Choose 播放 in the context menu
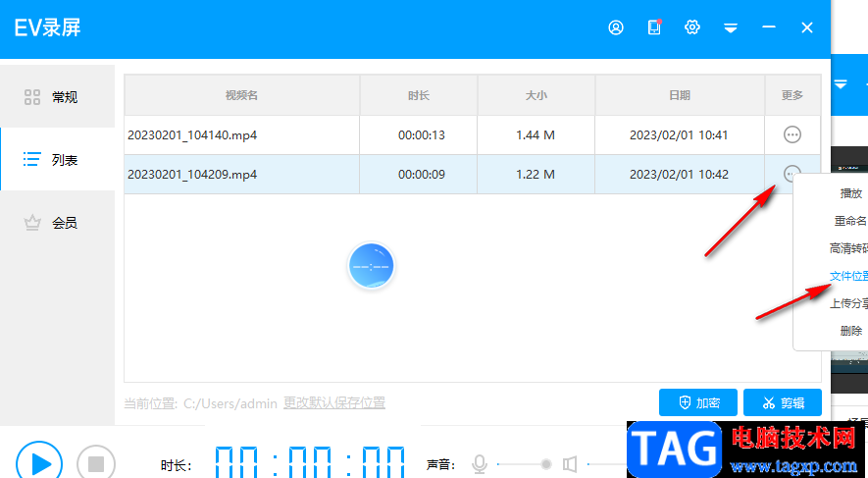Screen dimensions: 868x478 click(x=851, y=193)
